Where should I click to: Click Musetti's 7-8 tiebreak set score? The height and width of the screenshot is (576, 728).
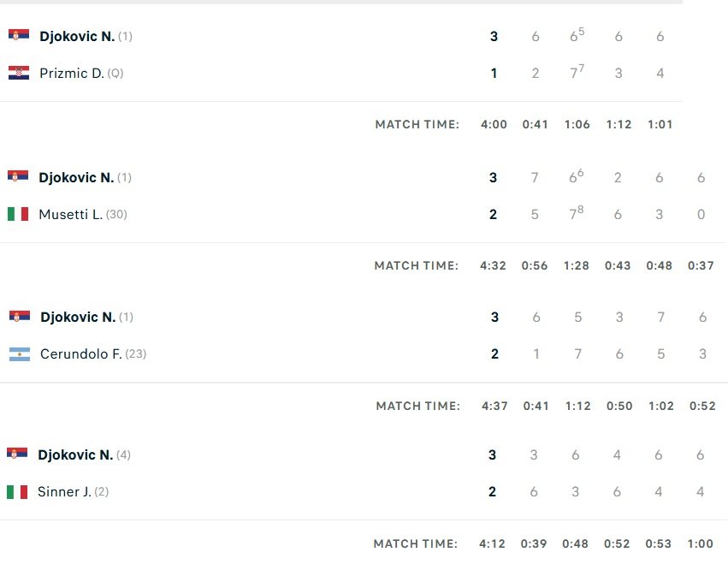pyautogui.click(x=578, y=214)
